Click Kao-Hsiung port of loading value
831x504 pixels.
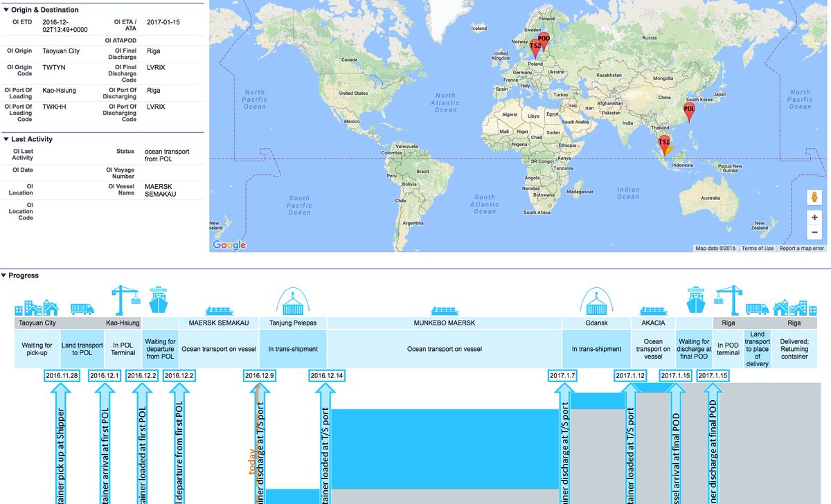coord(59,90)
